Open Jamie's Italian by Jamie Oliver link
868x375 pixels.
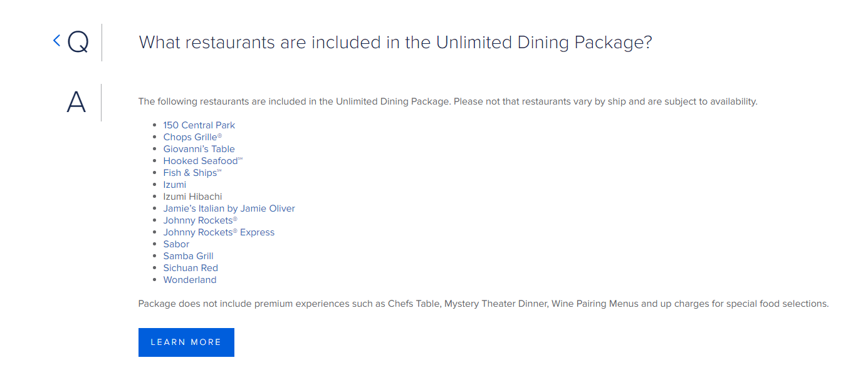[229, 208]
